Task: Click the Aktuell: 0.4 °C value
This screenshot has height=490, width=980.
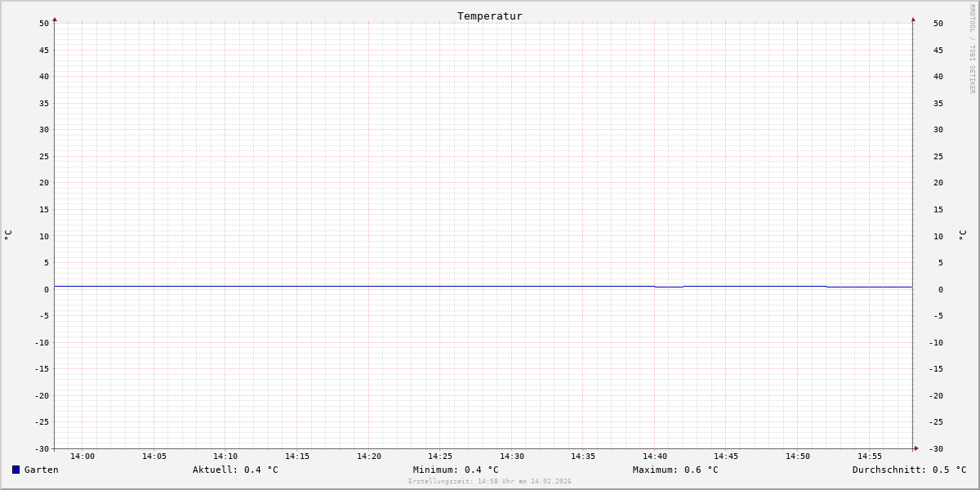Action: (x=235, y=470)
